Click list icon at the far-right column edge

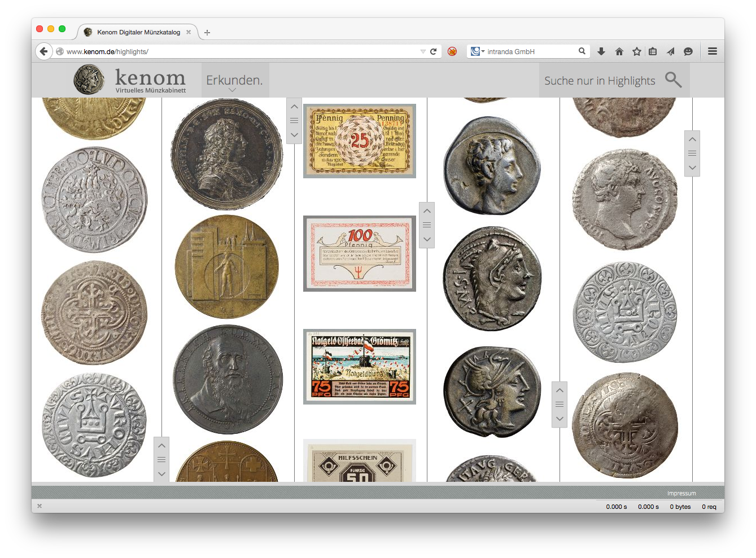[692, 153]
